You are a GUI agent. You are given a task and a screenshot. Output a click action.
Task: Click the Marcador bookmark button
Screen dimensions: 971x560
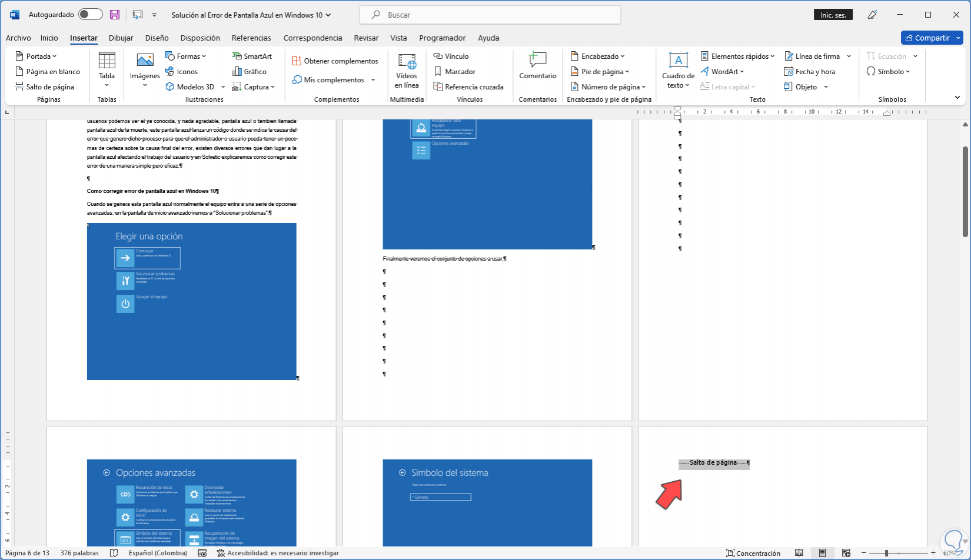click(x=454, y=72)
